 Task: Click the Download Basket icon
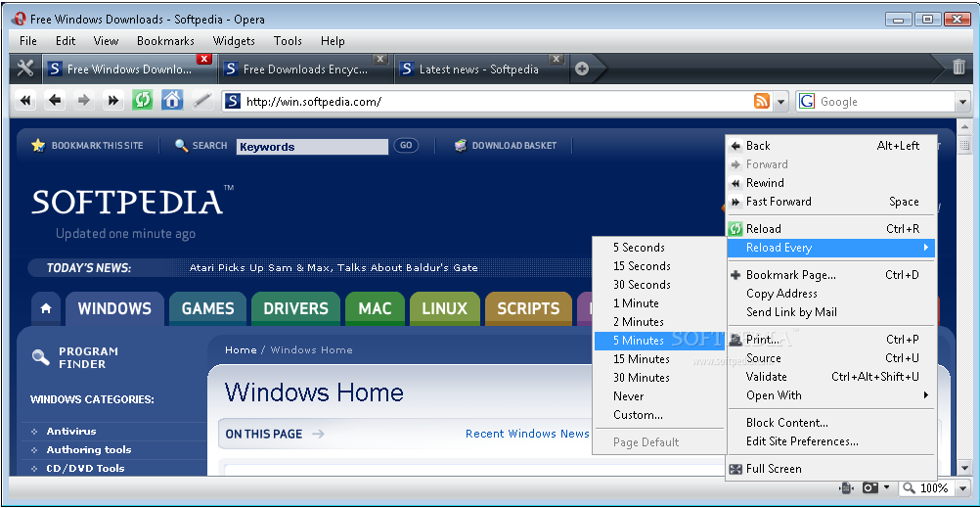461,145
